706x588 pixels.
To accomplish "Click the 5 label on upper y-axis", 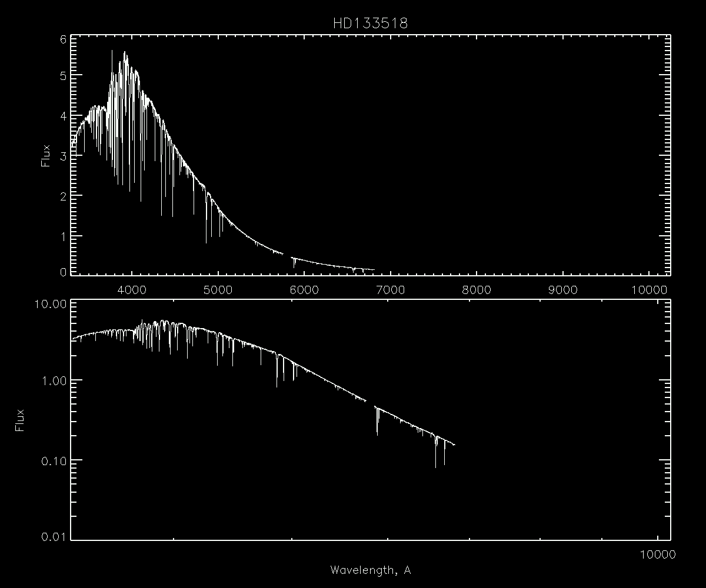I will pyautogui.click(x=62, y=75).
